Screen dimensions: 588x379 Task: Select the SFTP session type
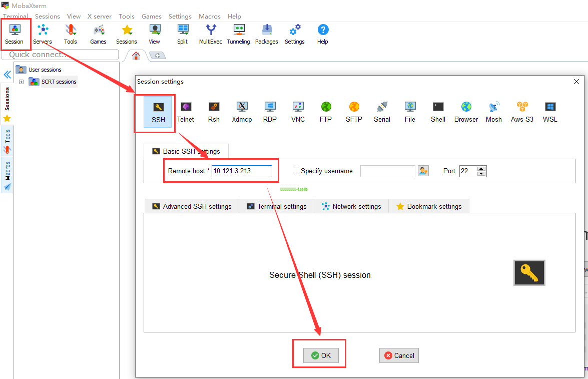tap(354, 112)
